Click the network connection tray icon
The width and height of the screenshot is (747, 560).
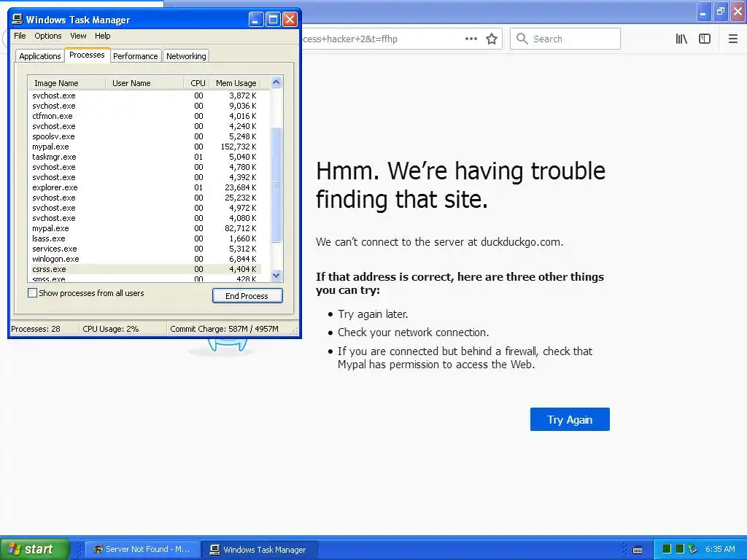(x=693, y=549)
